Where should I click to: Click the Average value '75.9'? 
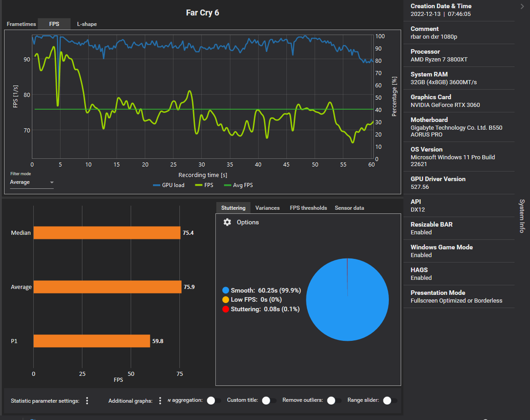[189, 287]
